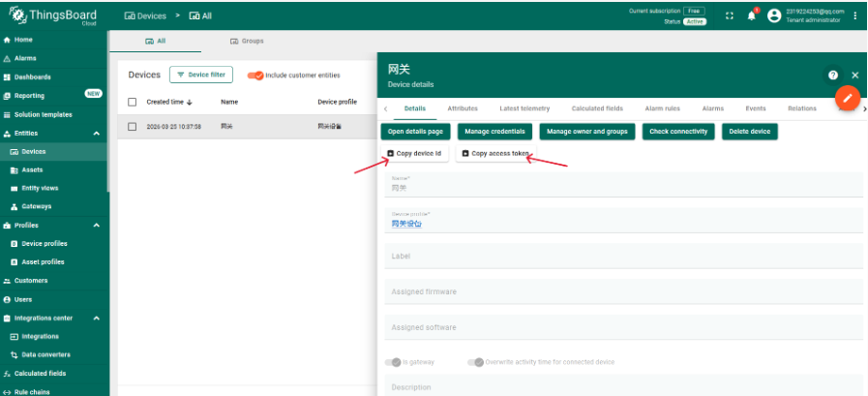Close the device details panel
Image resolution: width=868 pixels, height=396 pixels.
click(854, 75)
